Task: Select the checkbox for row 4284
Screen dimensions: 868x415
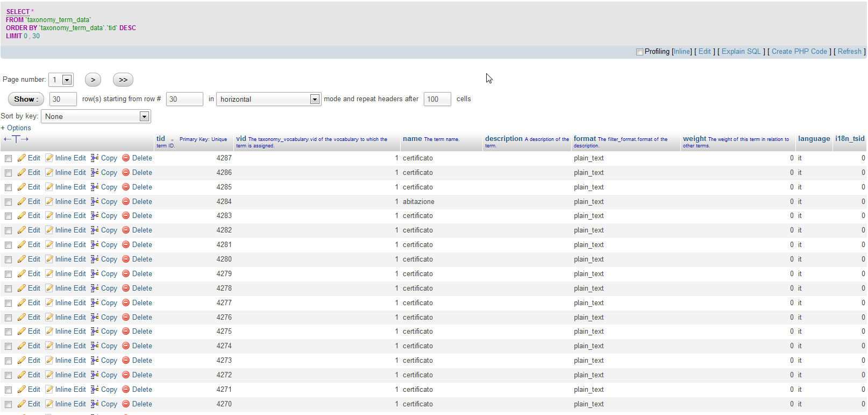Action: click(8, 202)
